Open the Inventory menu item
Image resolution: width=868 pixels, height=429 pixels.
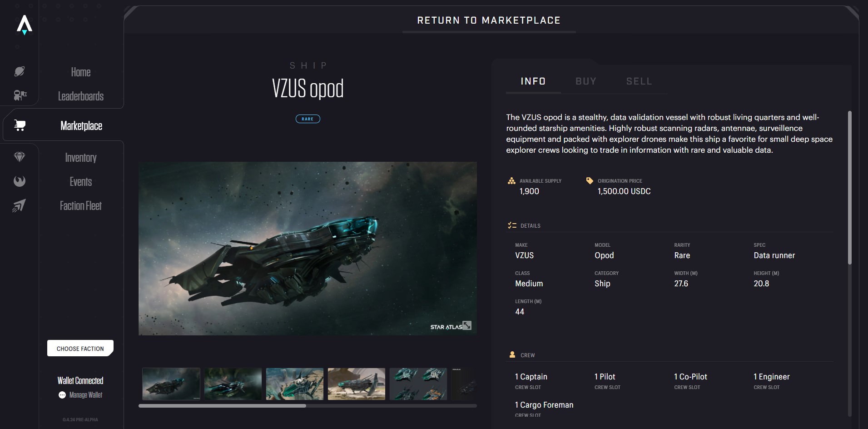81,158
